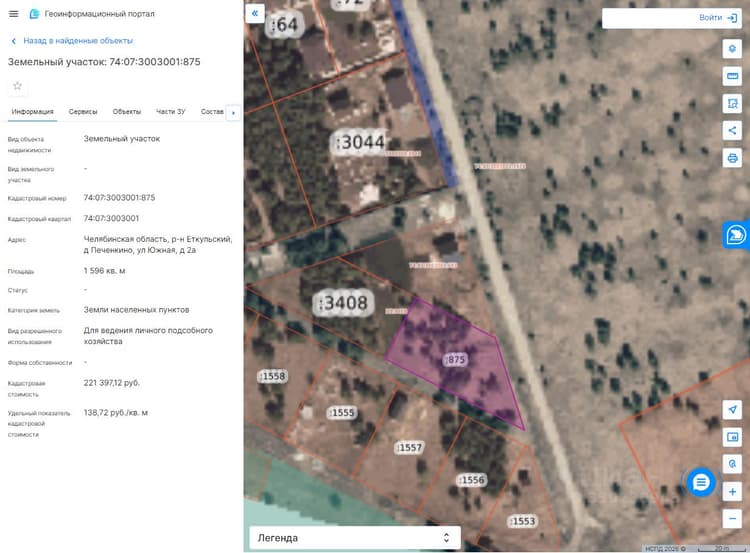Print the map
The width and height of the screenshot is (750, 553).
[732, 158]
